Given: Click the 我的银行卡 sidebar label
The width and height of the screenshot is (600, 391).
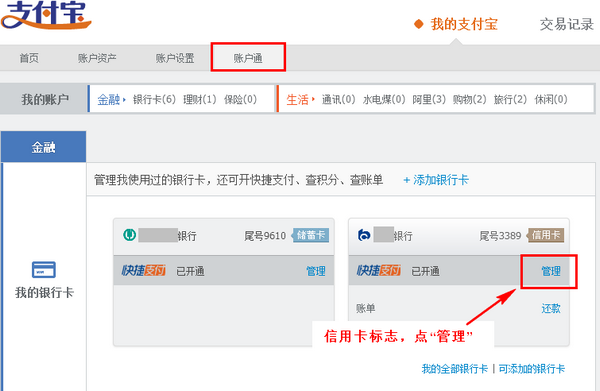Looking at the screenshot, I should click(44, 293).
